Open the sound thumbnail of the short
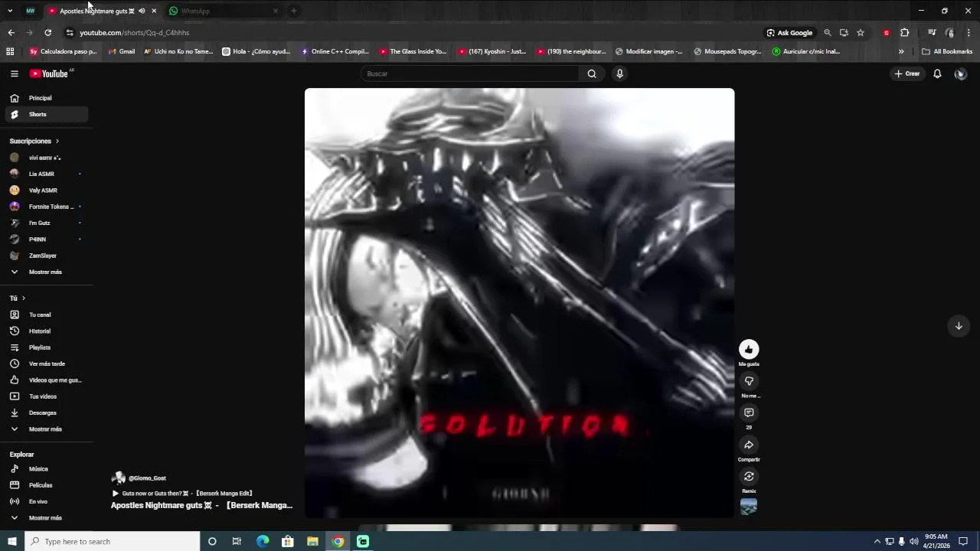Screen dimensions: 980x551 coord(749,507)
